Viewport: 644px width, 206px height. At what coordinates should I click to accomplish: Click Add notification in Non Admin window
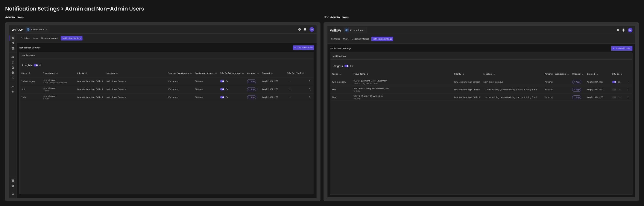click(622, 48)
